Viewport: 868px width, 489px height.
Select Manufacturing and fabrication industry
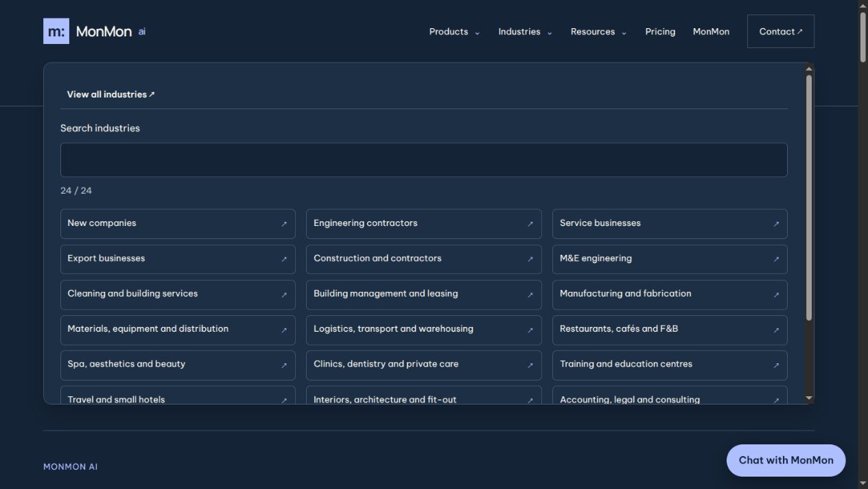(670, 295)
